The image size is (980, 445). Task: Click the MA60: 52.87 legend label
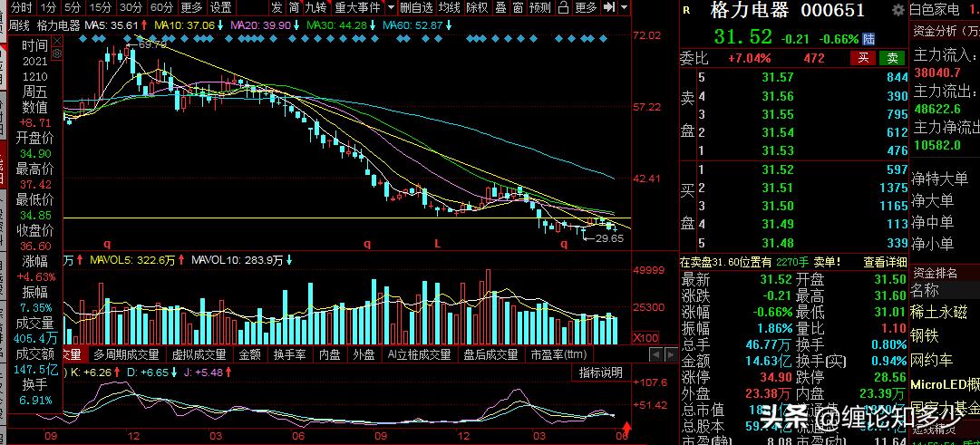(413, 25)
